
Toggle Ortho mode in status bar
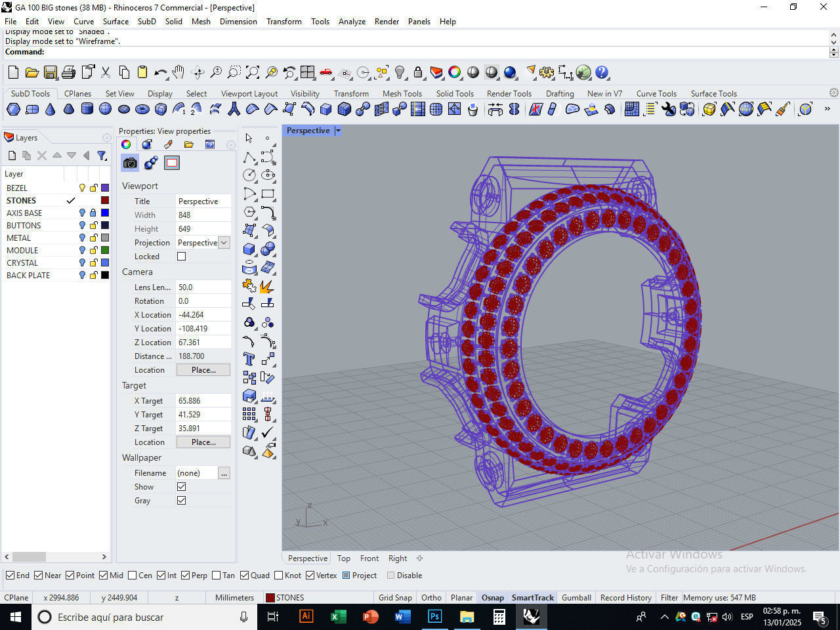[431, 598]
